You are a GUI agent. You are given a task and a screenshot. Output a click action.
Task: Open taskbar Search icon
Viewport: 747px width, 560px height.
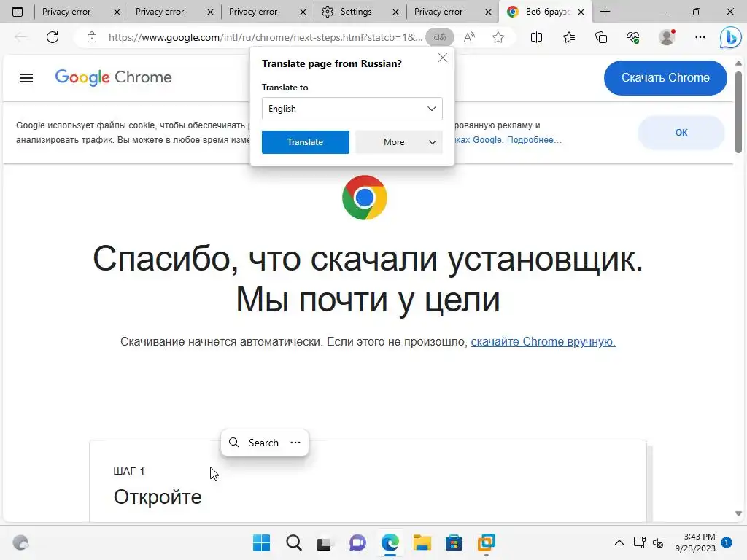[x=294, y=542]
